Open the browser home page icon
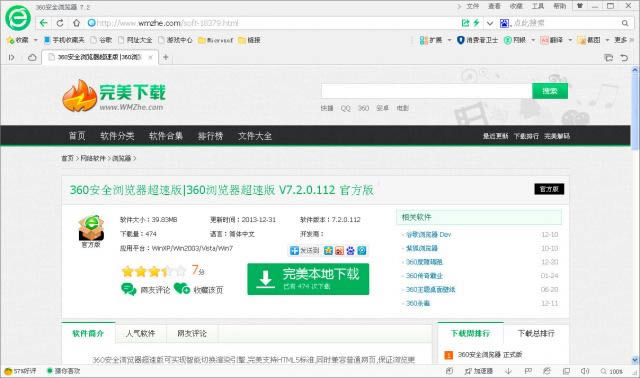 click(76, 23)
